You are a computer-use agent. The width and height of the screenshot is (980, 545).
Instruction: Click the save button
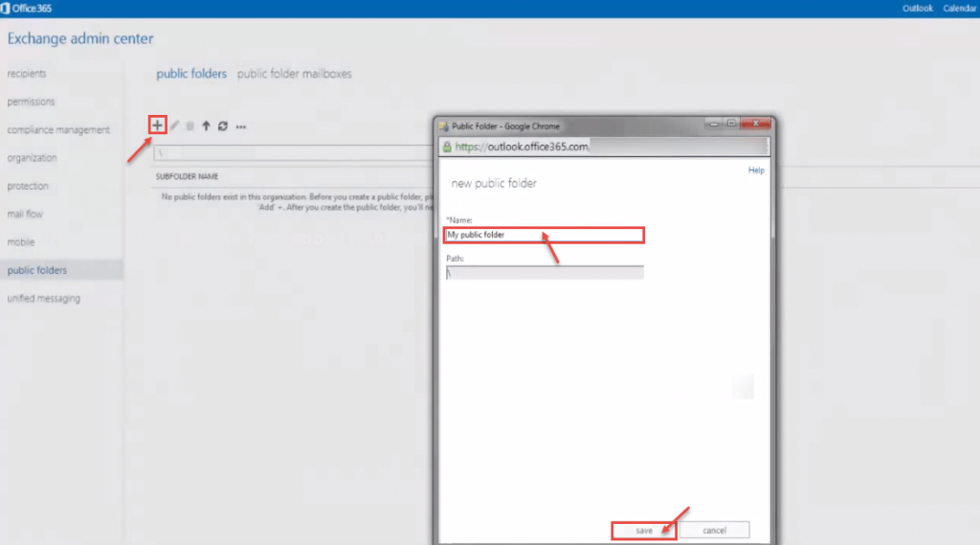tap(644, 531)
